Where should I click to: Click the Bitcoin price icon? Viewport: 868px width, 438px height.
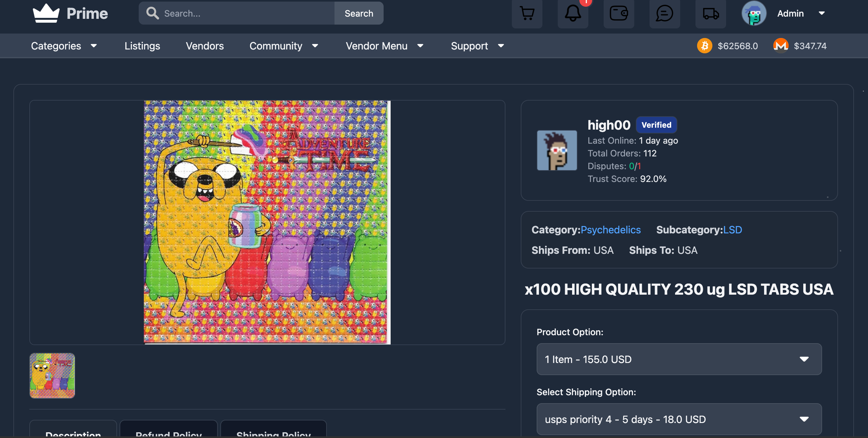pyautogui.click(x=704, y=46)
